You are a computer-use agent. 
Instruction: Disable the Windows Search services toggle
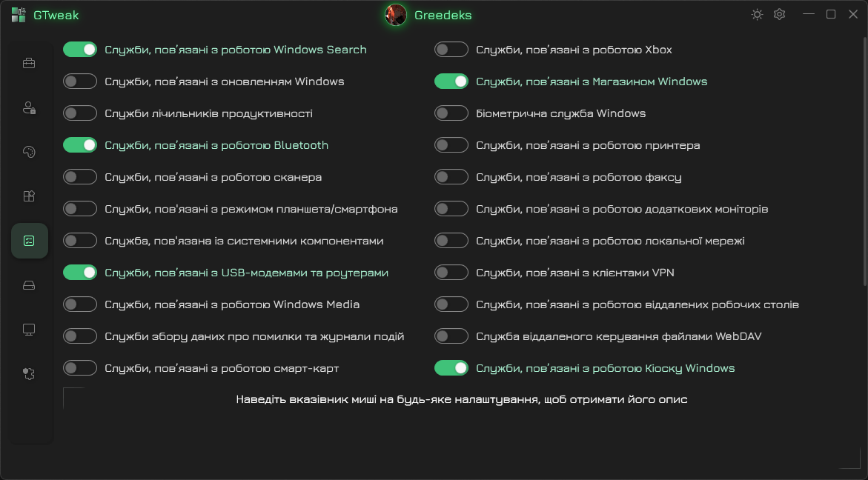(80, 50)
